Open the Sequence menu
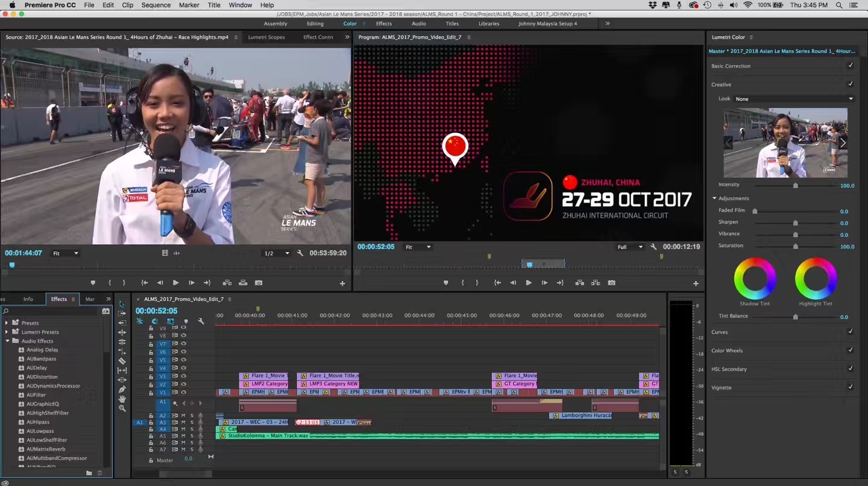This screenshot has height=486, width=868. coord(156,5)
